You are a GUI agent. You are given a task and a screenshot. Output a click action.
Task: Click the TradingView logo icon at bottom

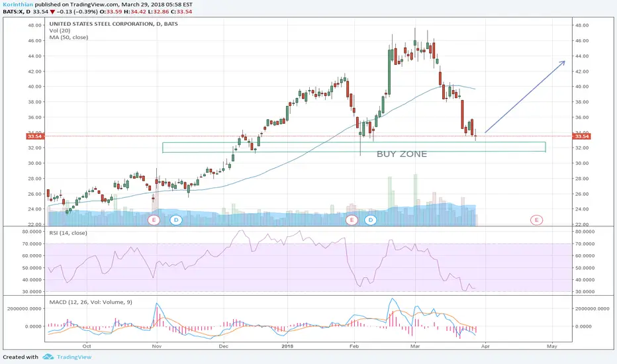tap(48, 357)
